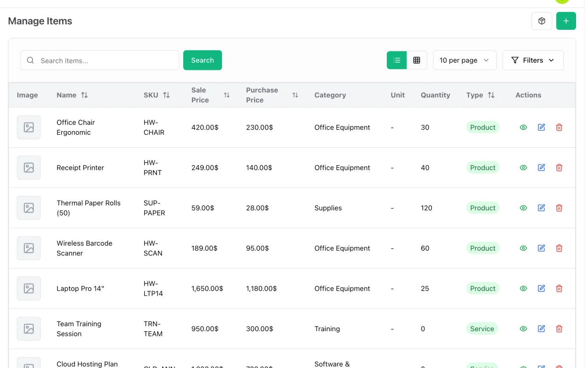Edit the Wireless Barcode Scanner item
This screenshot has width=588, height=368.
(541, 248)
